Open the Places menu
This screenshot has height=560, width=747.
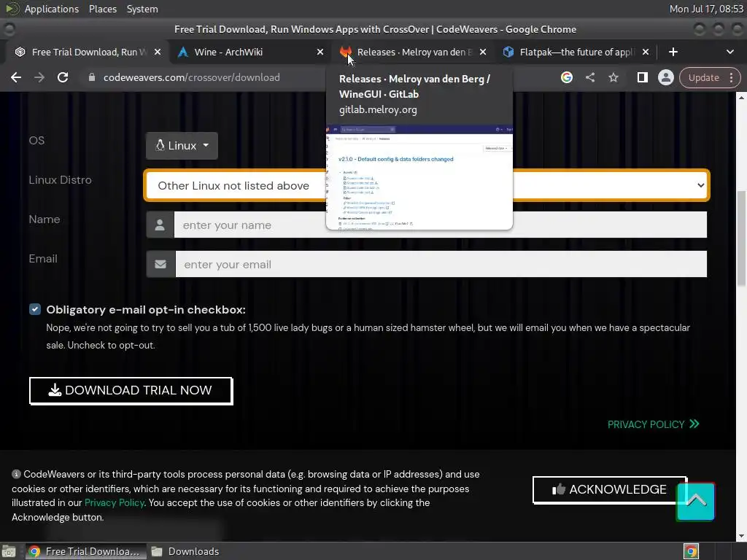[103, 9]
